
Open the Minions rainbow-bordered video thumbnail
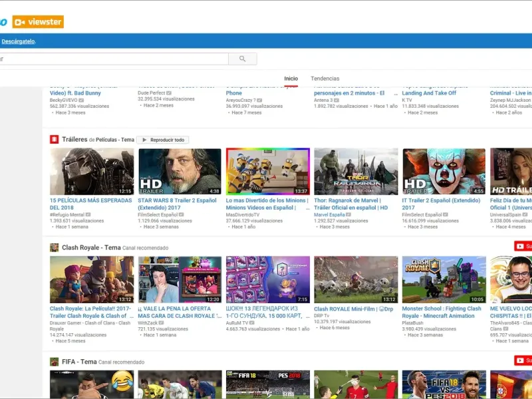[267, 171]
